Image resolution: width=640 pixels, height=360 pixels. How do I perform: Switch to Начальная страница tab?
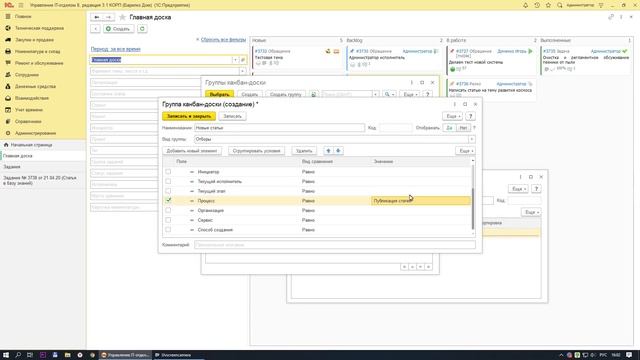point(31,145)
